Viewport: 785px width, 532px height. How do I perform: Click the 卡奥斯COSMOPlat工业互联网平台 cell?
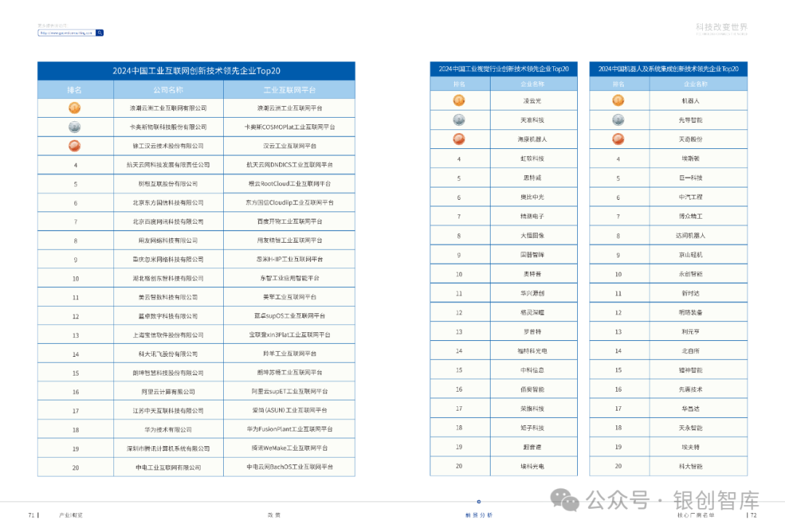[289, 127]
